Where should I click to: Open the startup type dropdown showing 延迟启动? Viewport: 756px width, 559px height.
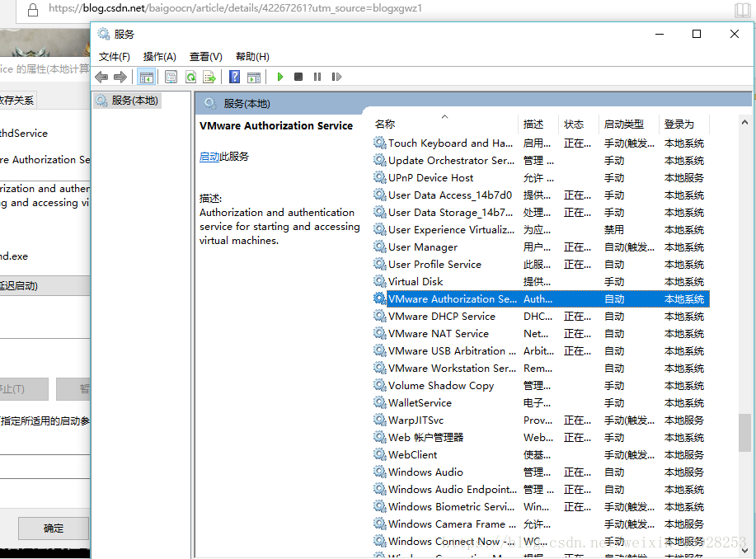pos(45,286)
